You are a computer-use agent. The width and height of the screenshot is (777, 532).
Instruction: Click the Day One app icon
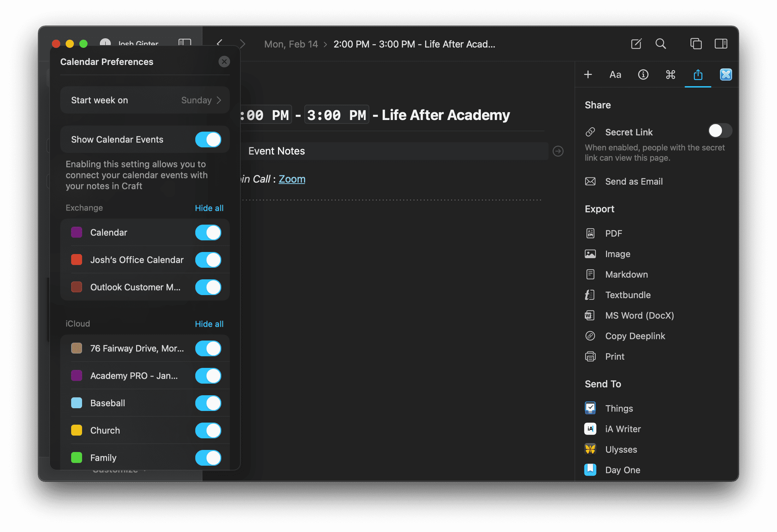click(590, 470)
